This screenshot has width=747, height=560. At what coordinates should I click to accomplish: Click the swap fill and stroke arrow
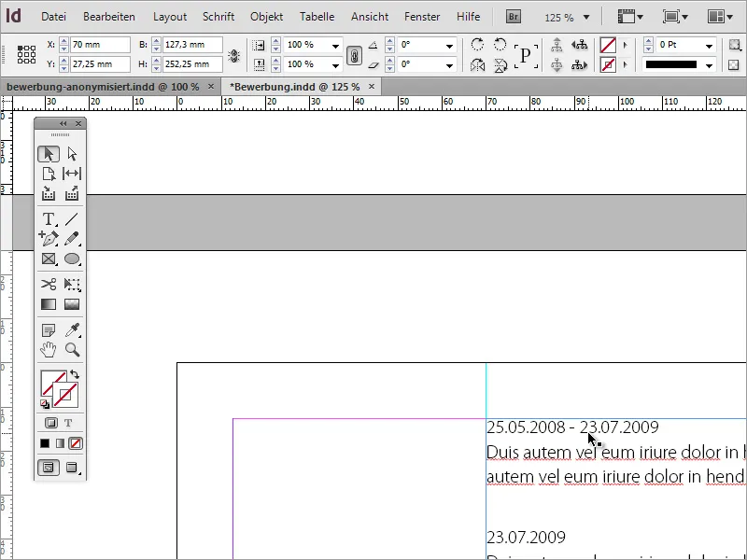75,374
